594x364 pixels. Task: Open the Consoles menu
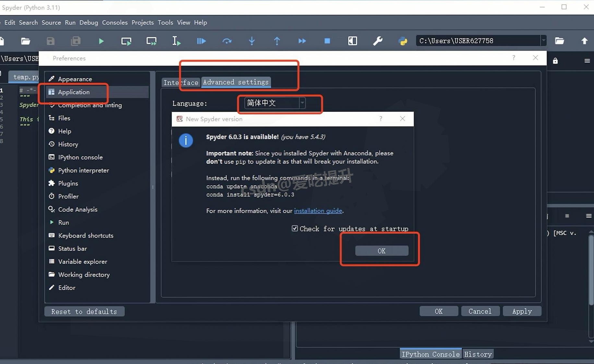[115, 22]
